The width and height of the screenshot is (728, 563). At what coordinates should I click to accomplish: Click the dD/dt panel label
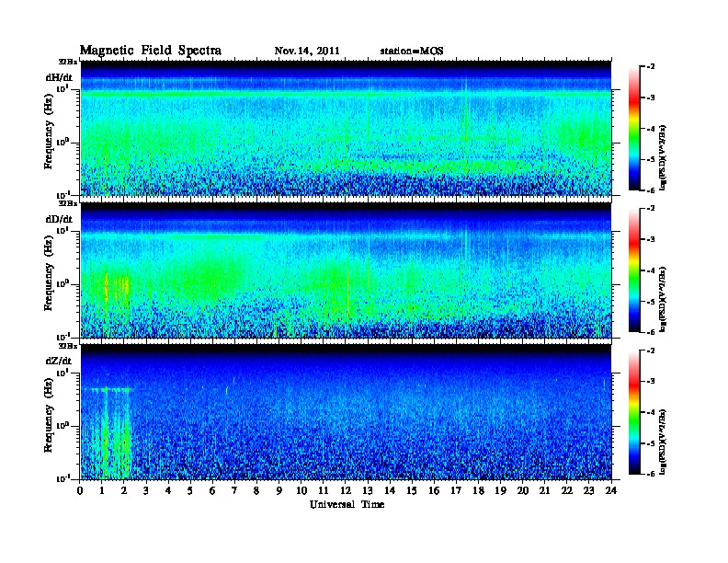(59, 219)
